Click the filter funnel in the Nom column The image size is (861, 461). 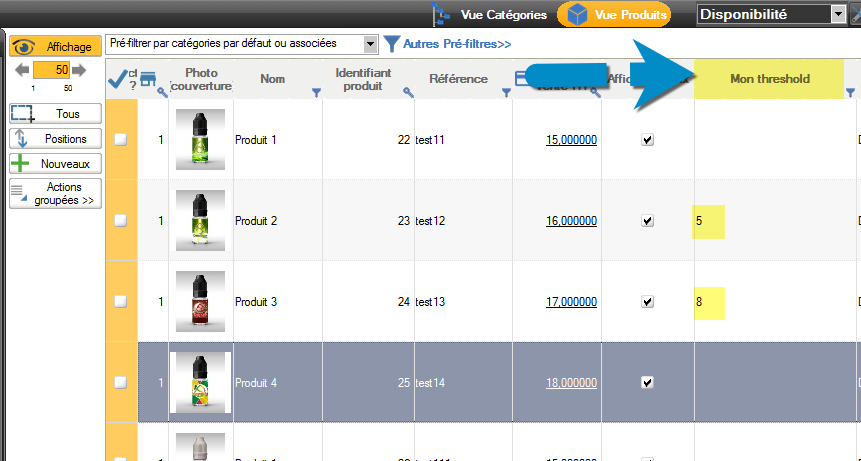click(x=317, y=93)
